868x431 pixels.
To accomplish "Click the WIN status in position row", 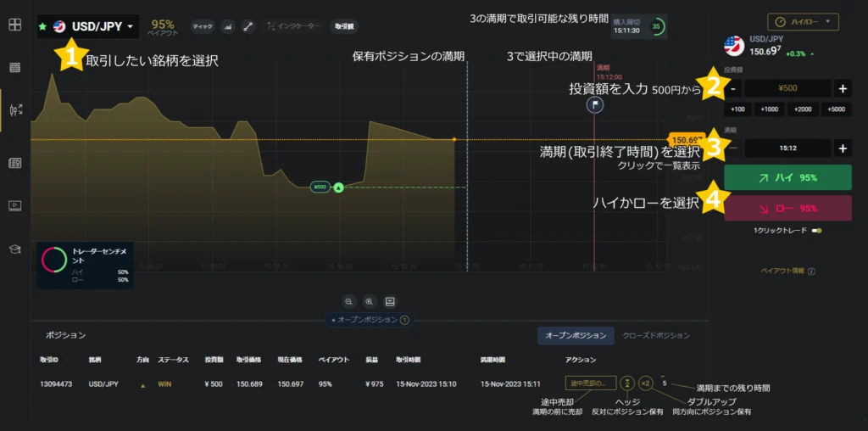I will (x=164, y=383).
